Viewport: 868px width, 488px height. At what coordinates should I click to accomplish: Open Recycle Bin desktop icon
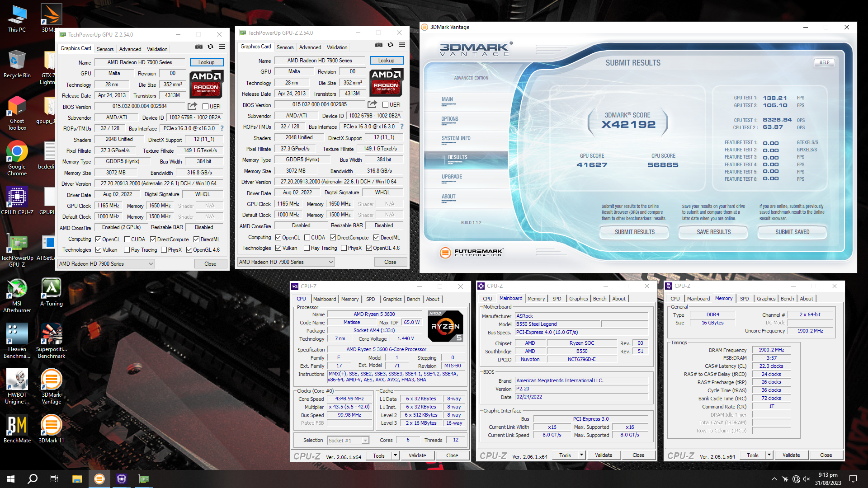pos(17,64)
